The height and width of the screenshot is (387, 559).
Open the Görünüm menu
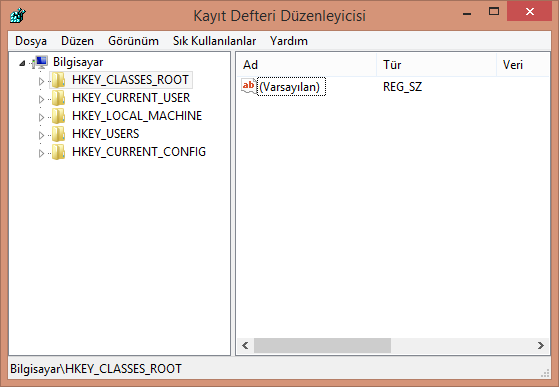click(133, 41)
